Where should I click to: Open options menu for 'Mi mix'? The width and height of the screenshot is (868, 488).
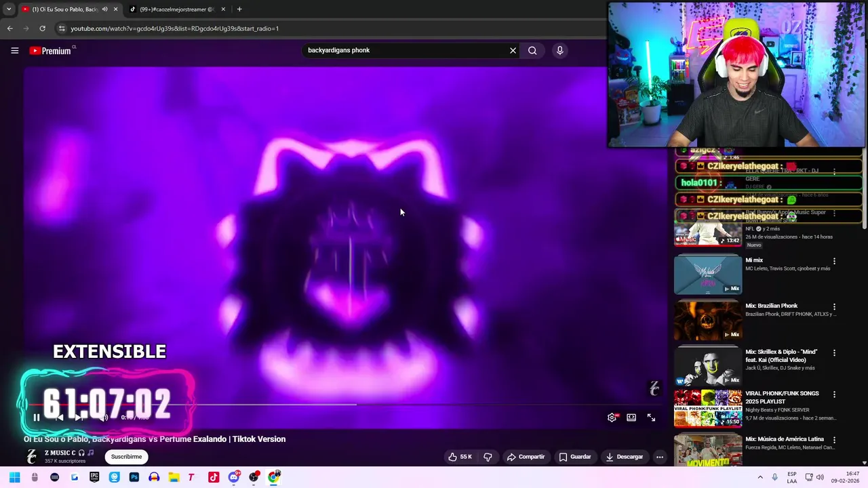click(834, 261)
